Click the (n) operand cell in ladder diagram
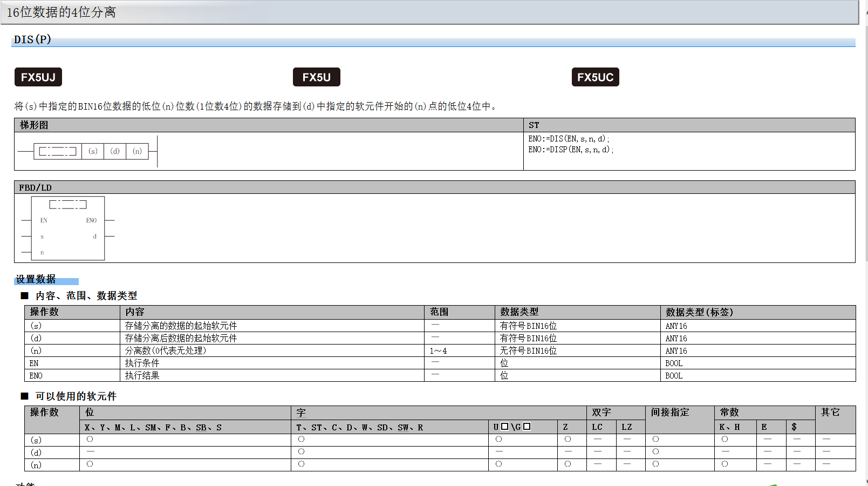This screenshot has width=868, height=486. 137,151
